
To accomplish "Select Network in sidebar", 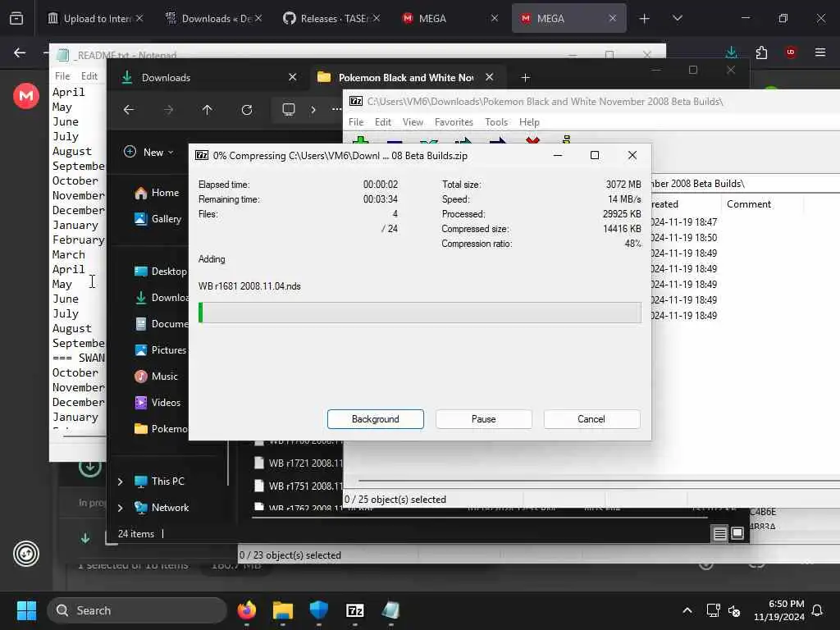I will [162, 507].
